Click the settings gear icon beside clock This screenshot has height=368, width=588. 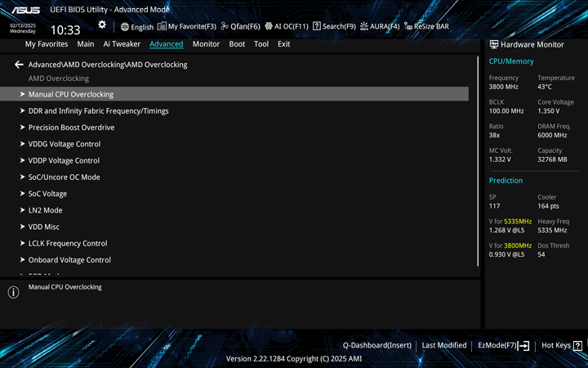click(102, 25)
